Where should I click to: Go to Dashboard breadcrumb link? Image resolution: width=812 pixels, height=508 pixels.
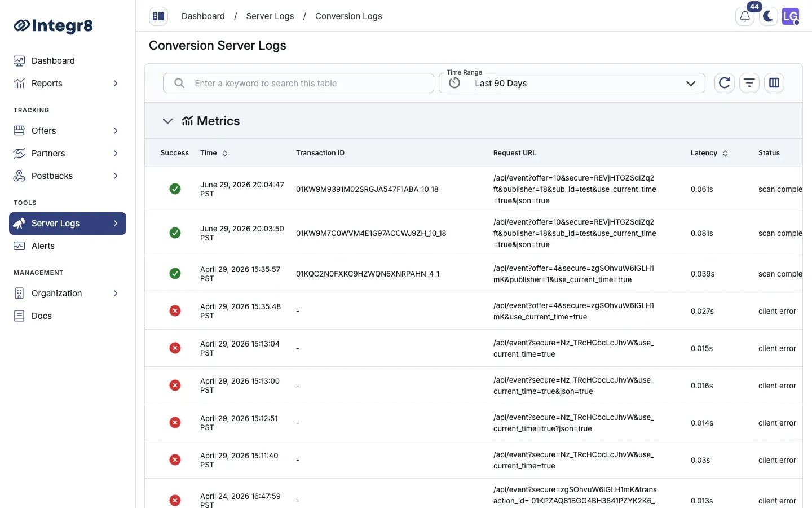point(203,16)
